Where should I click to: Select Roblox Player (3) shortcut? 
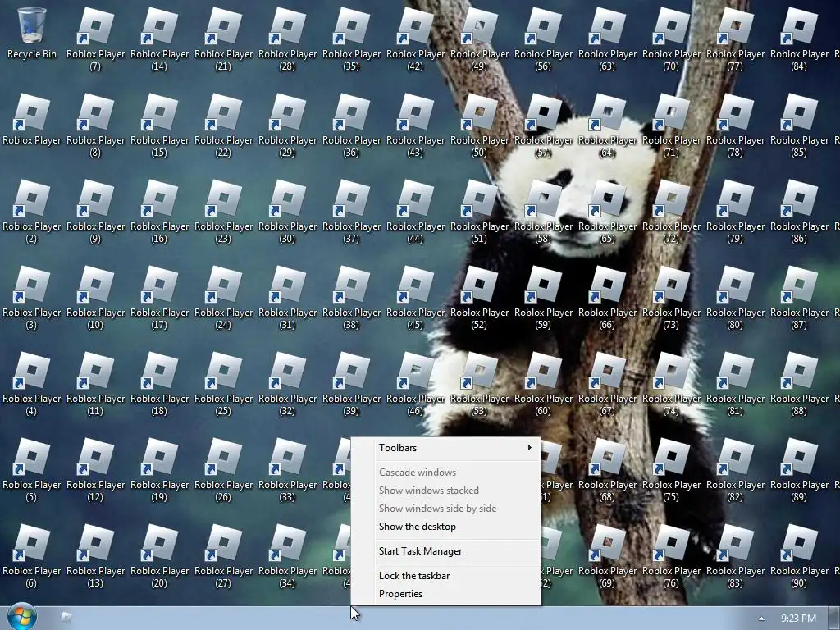point(31,297)
